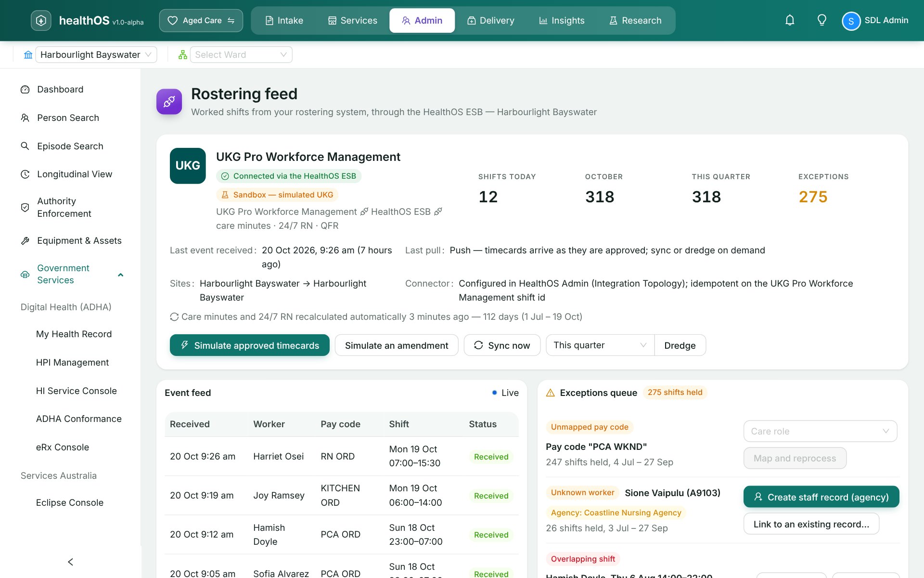Click Link to an existing record button
The width and height of the screenshot is (924, 578).
pyautogui.click(x=811, y=524)
